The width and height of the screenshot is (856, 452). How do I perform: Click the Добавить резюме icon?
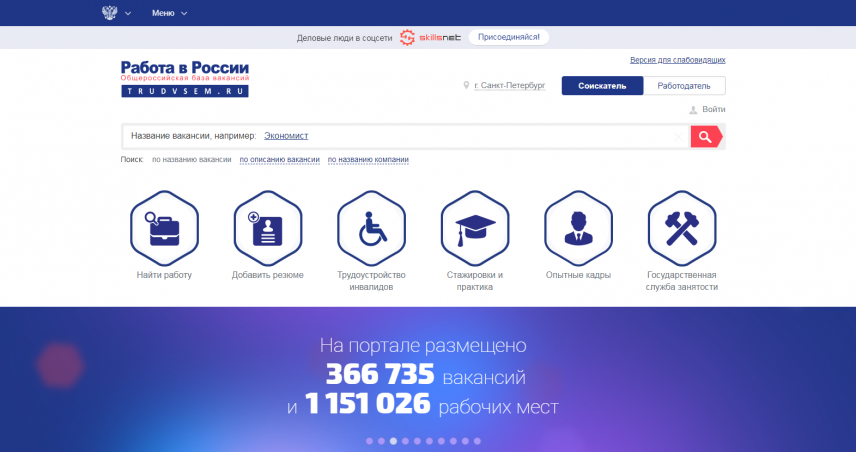tap(268, 228)
